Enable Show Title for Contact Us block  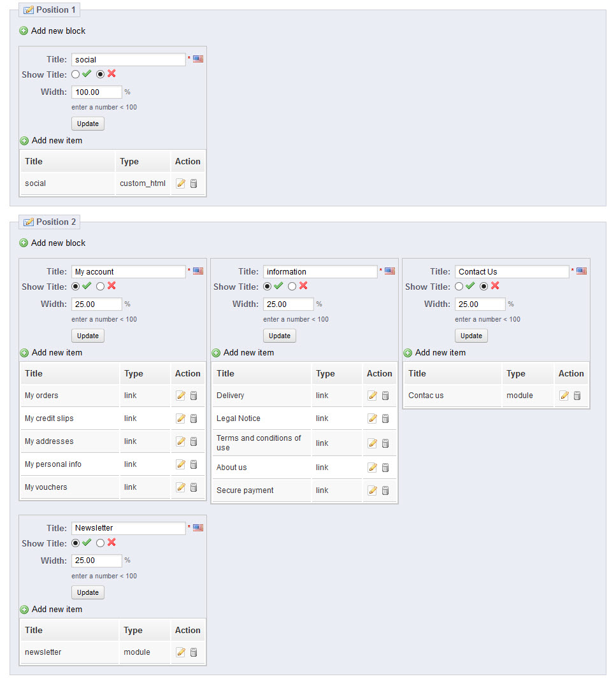459,287
